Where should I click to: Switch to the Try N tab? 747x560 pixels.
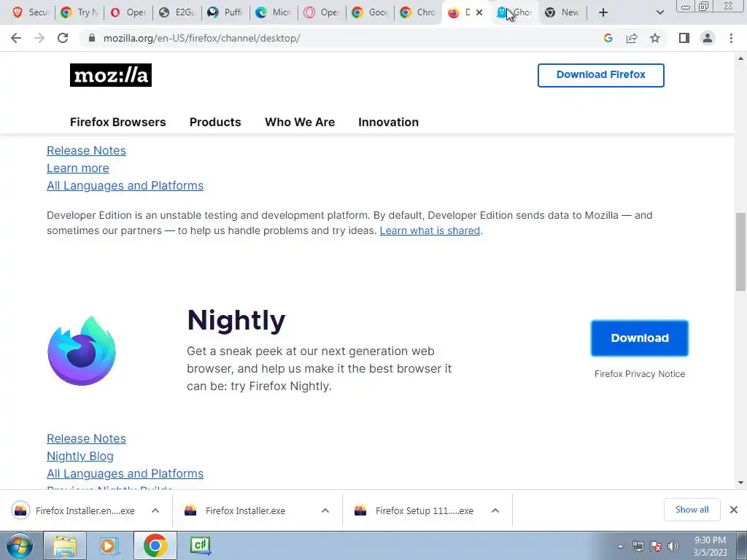tap(79, 12)
